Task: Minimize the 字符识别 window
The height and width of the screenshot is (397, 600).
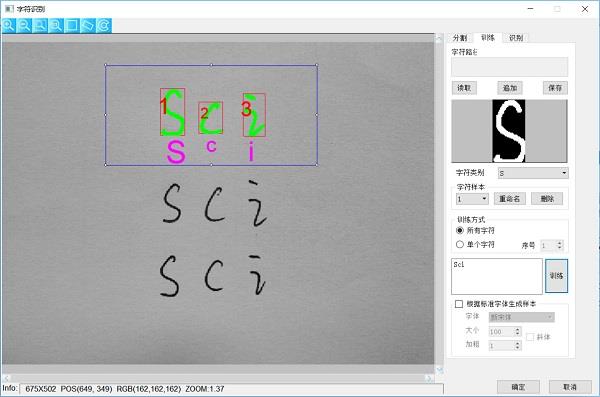Action: pos(530,9)
